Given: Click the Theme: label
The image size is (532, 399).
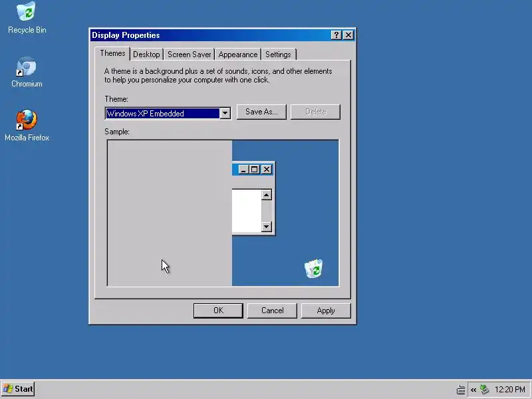Looking at the screenshot, I should 116,99.
